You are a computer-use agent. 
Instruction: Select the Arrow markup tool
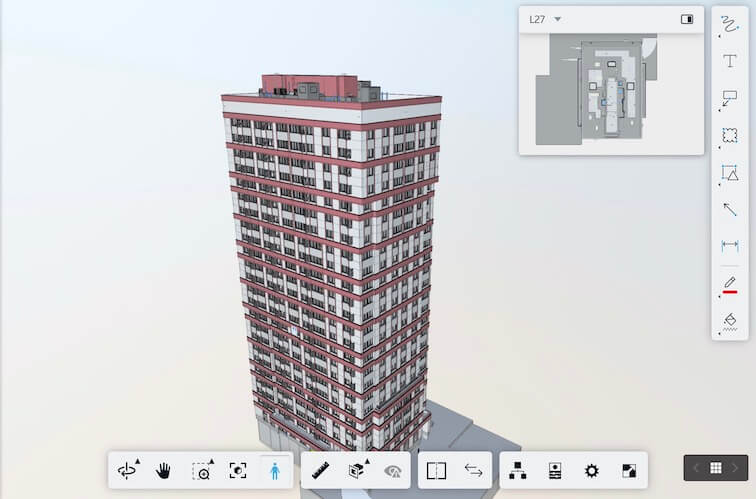point(730,209)
